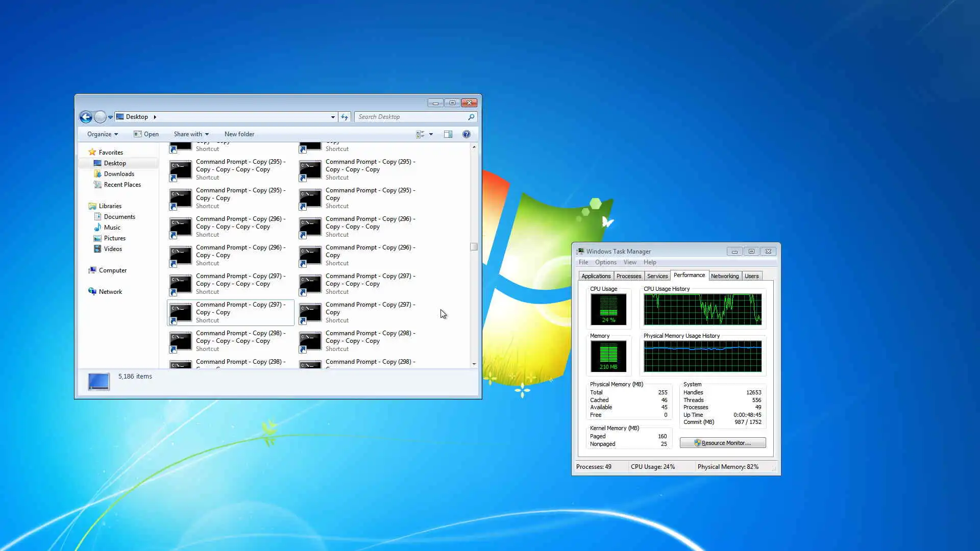Click the search magnifier icon

[x=471, y=117]
